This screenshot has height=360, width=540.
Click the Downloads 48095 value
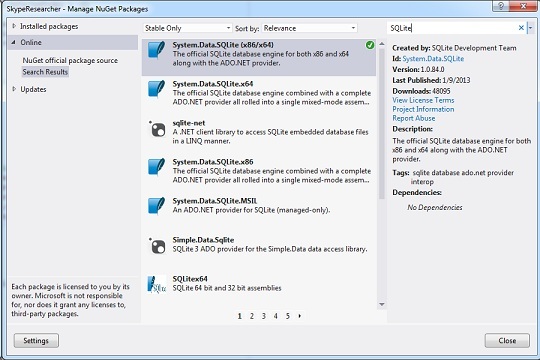point(440,91)
